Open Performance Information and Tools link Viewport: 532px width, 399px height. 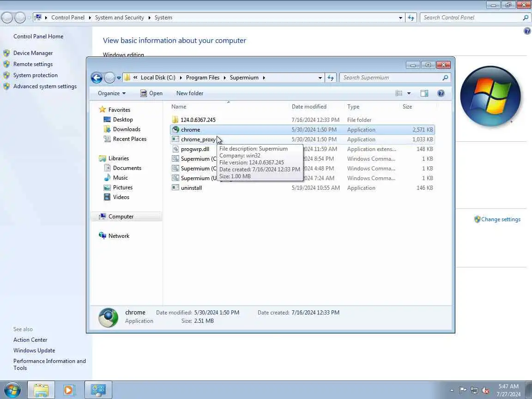click(49, 364)
